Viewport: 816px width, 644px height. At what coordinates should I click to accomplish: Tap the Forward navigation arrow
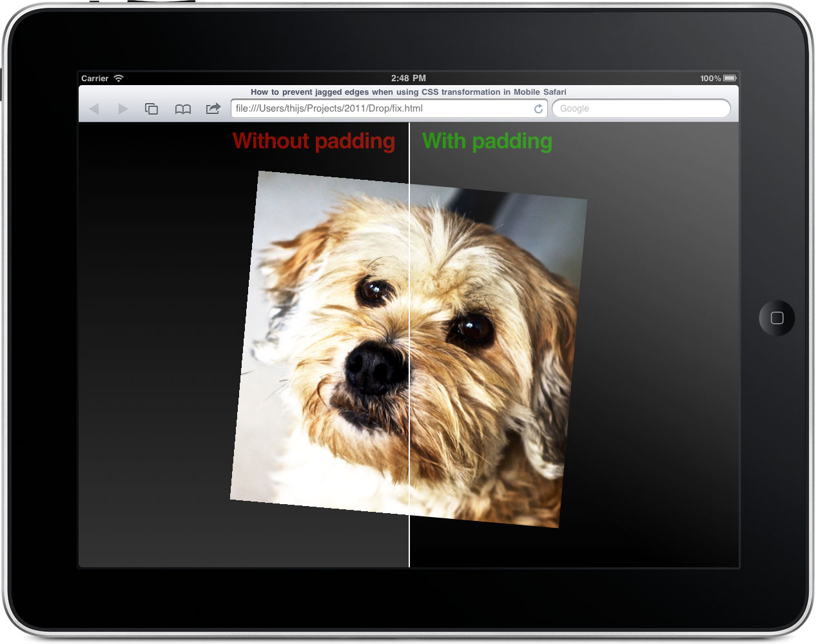click(x=122, y=109)
